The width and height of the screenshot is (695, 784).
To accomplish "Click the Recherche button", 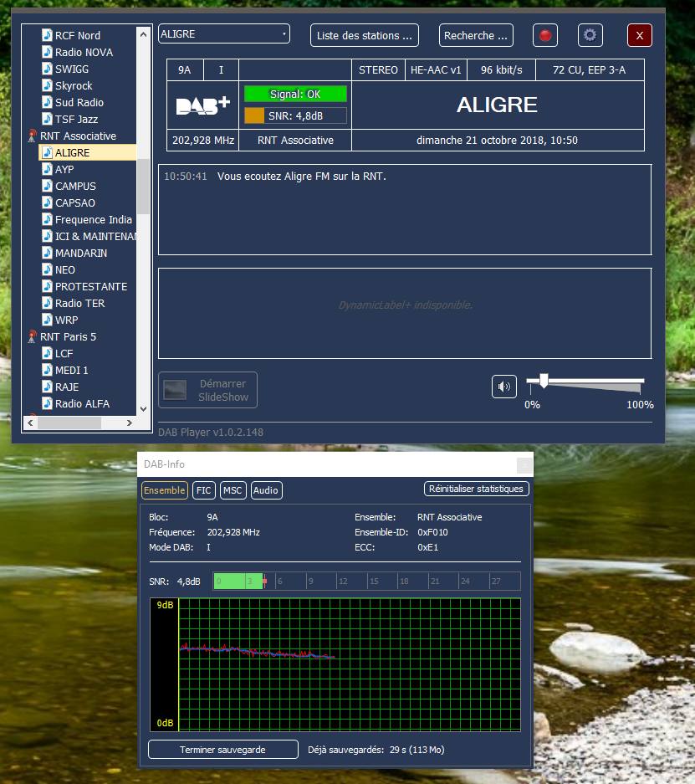I will click(x=476, y=35).
